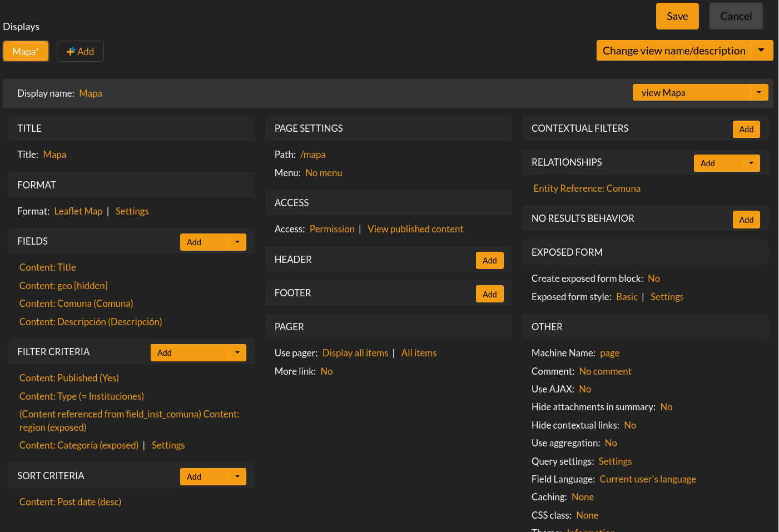The image size is (779, 532).
Task: Toggle Create exposed form block value
Action: [x=653, y=279]
